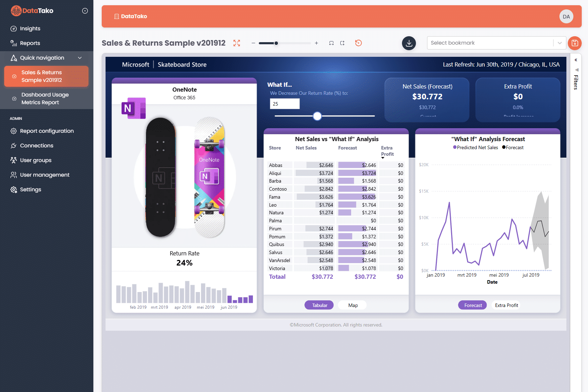Download the report using the dark download icon
The height and width of the screenshot is (392, 588).
pyautogui.click(x=409, y=43)
